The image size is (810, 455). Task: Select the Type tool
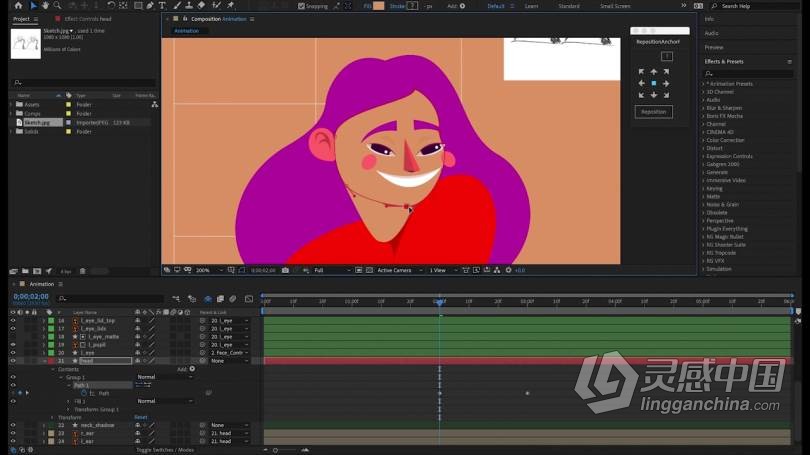pos(162,6)
